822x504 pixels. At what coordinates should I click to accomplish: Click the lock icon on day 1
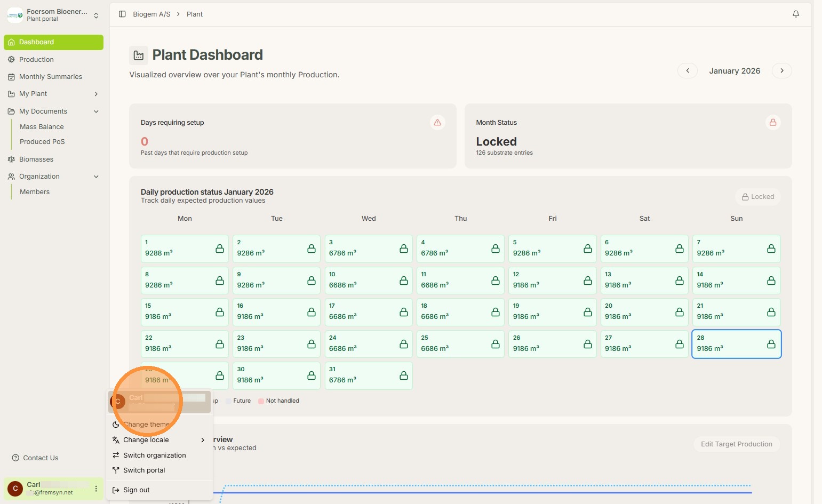[219, 249]
